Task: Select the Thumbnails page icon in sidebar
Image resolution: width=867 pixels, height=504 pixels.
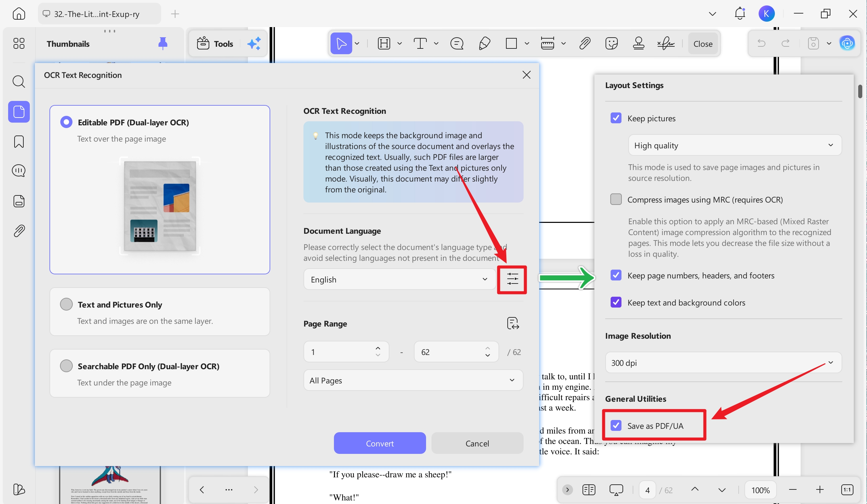Action: coord(19,112)
